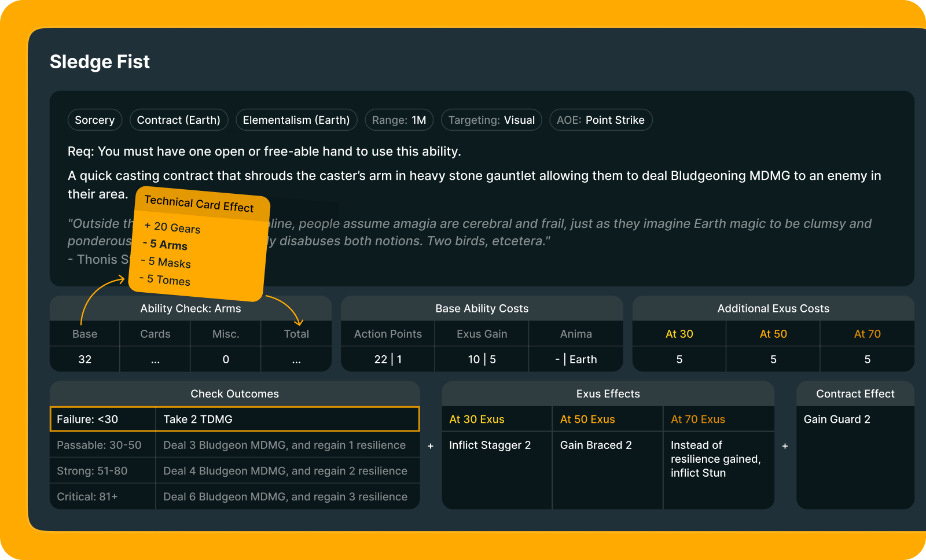Click the Sorcery tag pill
This screenshot has width=926, height=560.
click(x=95, y=120)
